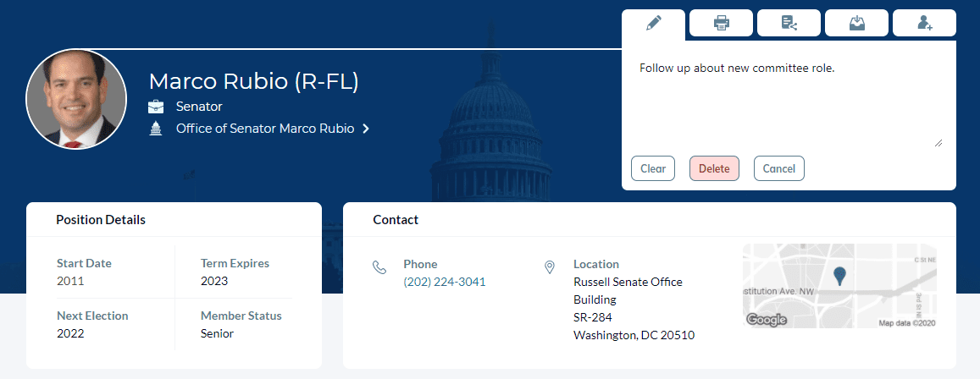
Task: Grab the note text area resize handle
Action: (x=938, y=143)
